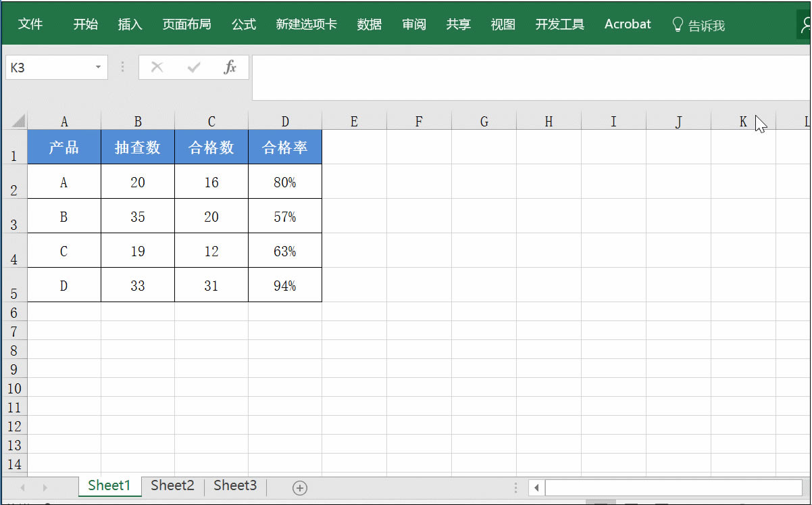This screenshot has width=812, height=505.
Task: Open the 数据 ribbon tab
Action: [369, 24]
